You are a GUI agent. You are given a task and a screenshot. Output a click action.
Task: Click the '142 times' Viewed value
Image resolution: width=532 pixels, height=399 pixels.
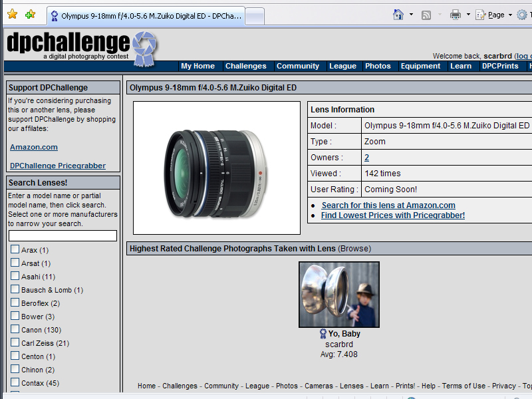(x=383, y=174)
